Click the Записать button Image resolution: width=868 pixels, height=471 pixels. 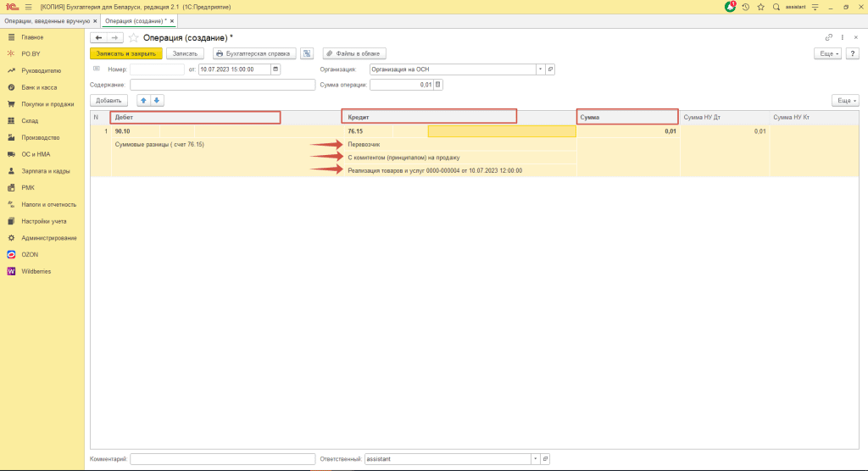[x=185, y=53]
